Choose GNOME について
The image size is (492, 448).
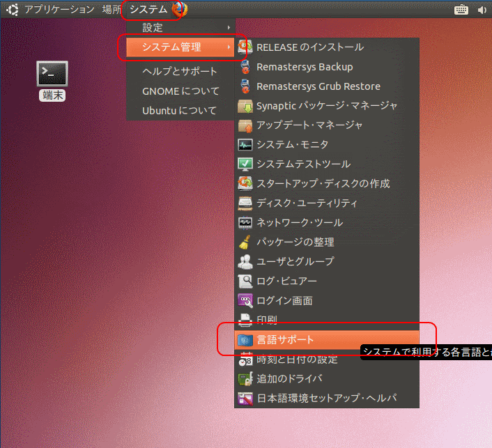(180, 91)
